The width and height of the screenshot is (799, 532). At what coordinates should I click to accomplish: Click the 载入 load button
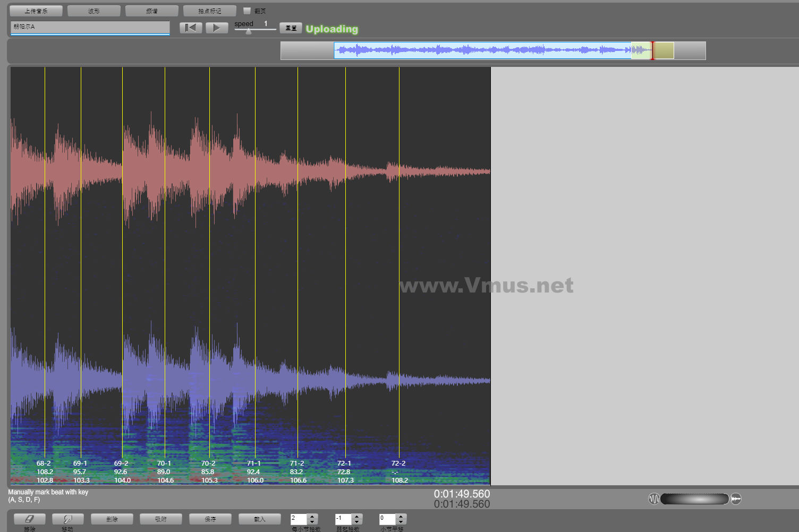pos(260,519)
